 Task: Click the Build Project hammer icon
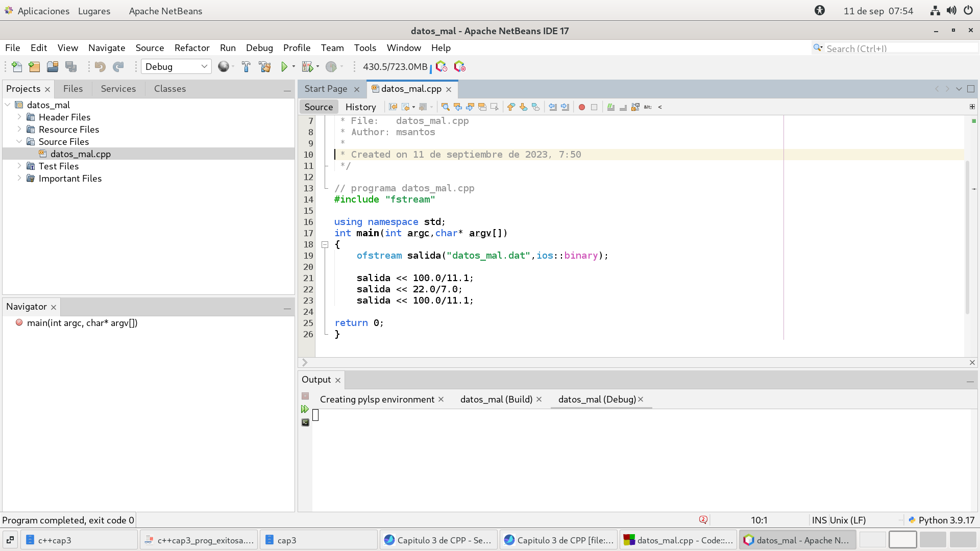246,67
